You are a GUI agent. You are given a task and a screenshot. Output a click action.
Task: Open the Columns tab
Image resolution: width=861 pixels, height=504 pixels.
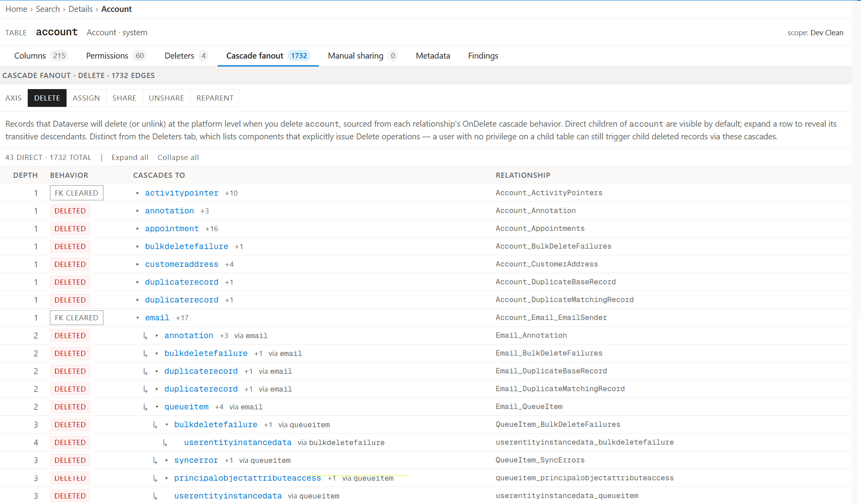click(x=41, y=56)
